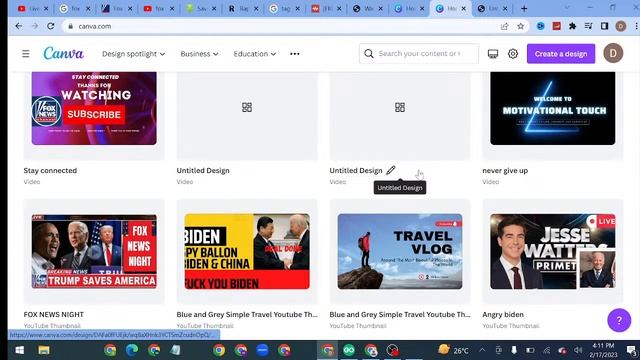
Task: Click the 'Stay connected' title
Action: pos(50,171)
